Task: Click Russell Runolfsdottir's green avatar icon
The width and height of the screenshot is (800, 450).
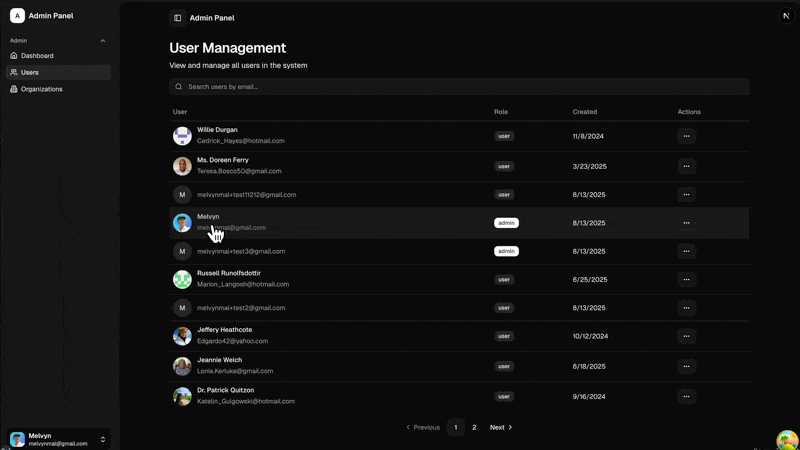Action: (182, 279)
